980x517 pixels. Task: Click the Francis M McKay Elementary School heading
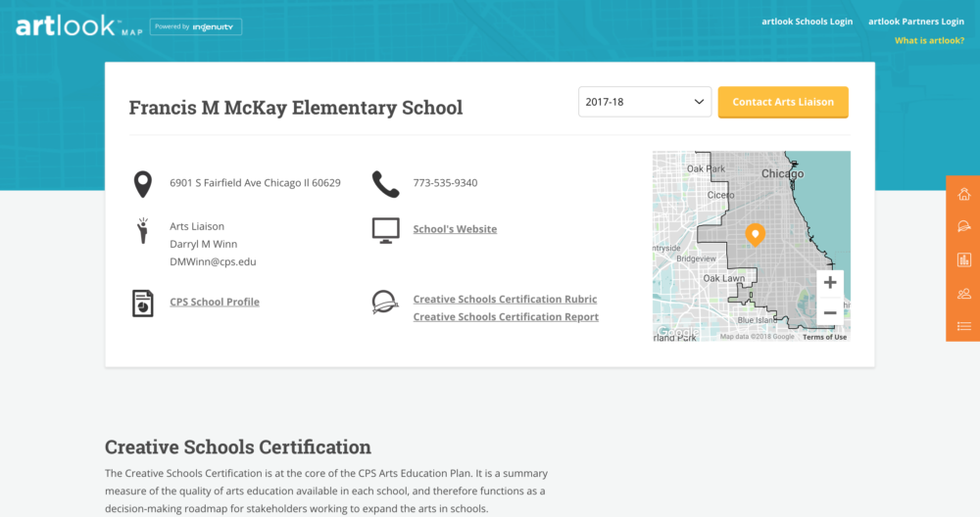point(296,108)
